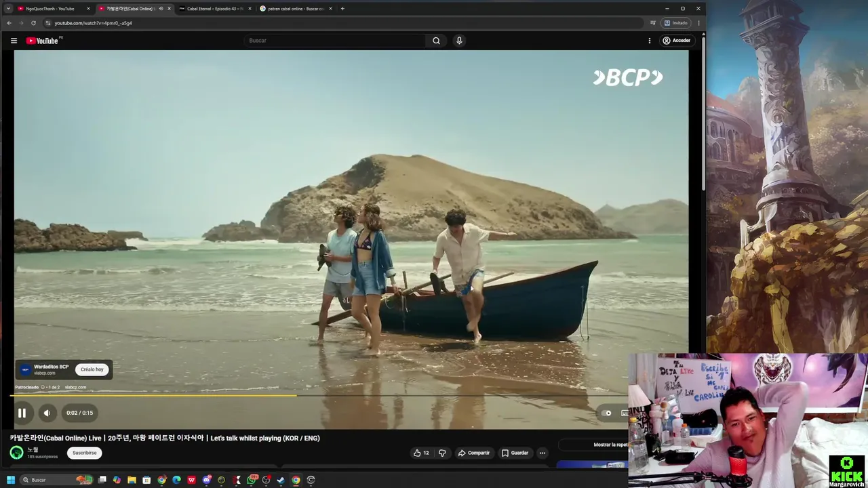This screenshot has height=488, width=868.
Task: Go to YouTube home via logo
Action: (43, 41)
